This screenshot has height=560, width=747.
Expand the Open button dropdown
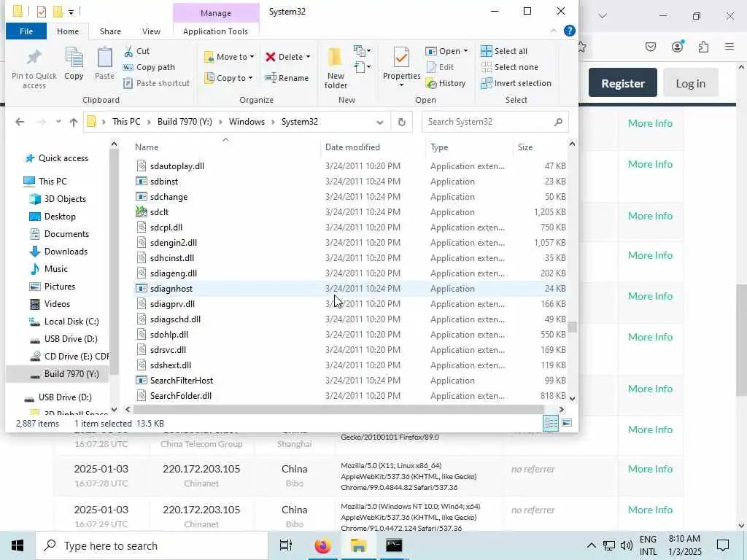[x=465, y=51]
